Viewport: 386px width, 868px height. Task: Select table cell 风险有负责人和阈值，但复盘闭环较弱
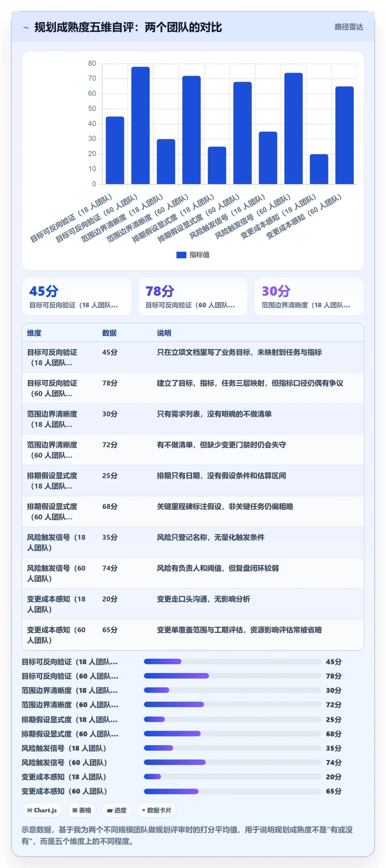218,568
